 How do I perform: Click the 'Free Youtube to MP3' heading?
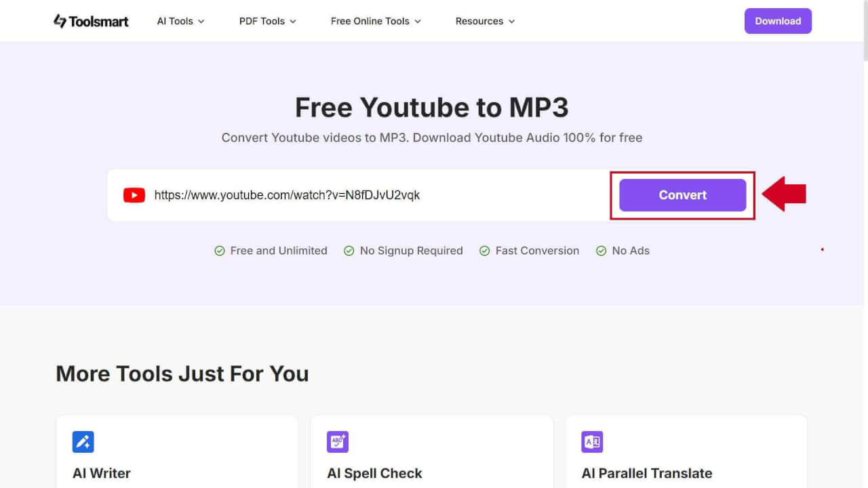pyautogui.click(x=432, y=107)
